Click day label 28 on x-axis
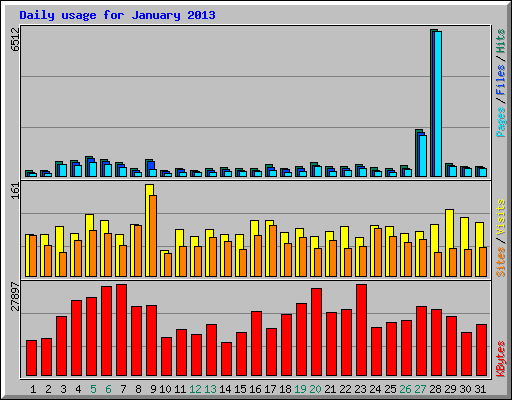 (435, 389)
